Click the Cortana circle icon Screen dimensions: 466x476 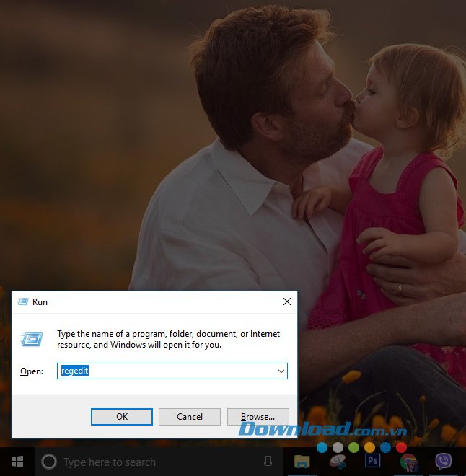pyautogui.click(x=49, y=462)
